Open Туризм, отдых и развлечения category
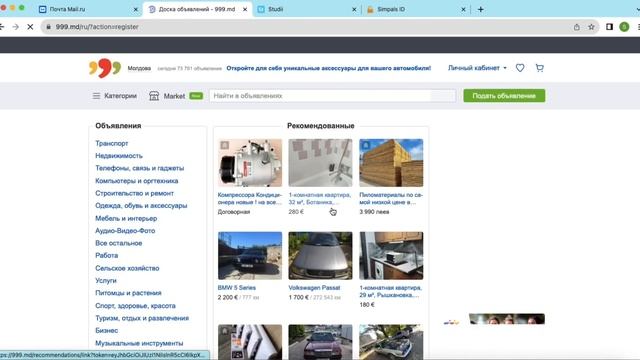Screen dimensions: 640x360 click(142, 318)
